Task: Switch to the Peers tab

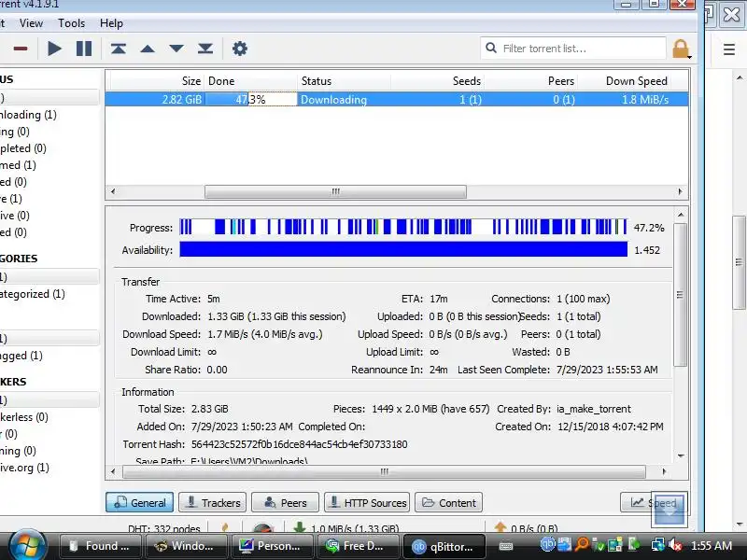Action: pos(285,502)
